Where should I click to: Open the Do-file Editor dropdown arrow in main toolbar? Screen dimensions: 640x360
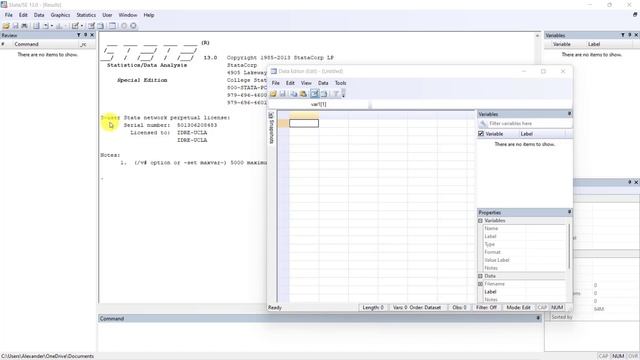82,26
